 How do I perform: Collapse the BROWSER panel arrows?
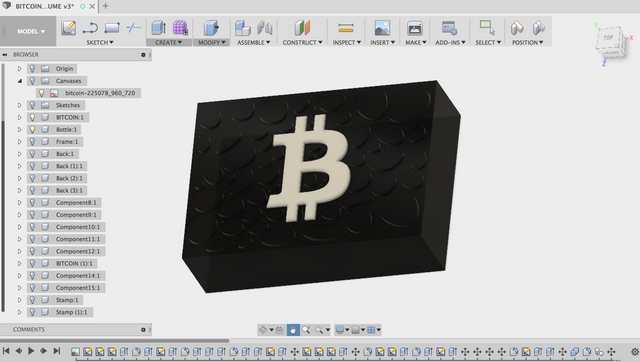(5, 54)
